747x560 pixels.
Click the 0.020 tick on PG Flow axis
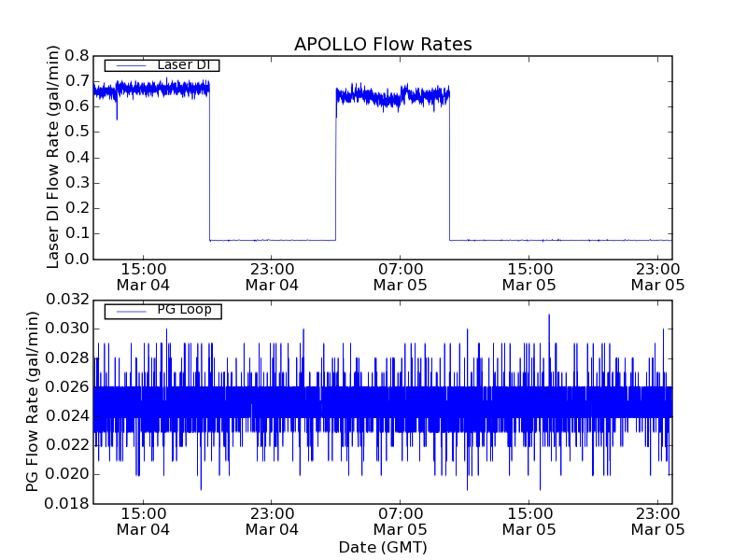[x=67, y=474]
